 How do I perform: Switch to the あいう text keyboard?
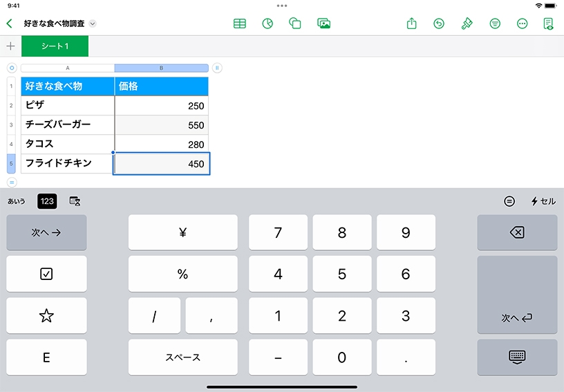pyautogui.click(x=17, y=201)
